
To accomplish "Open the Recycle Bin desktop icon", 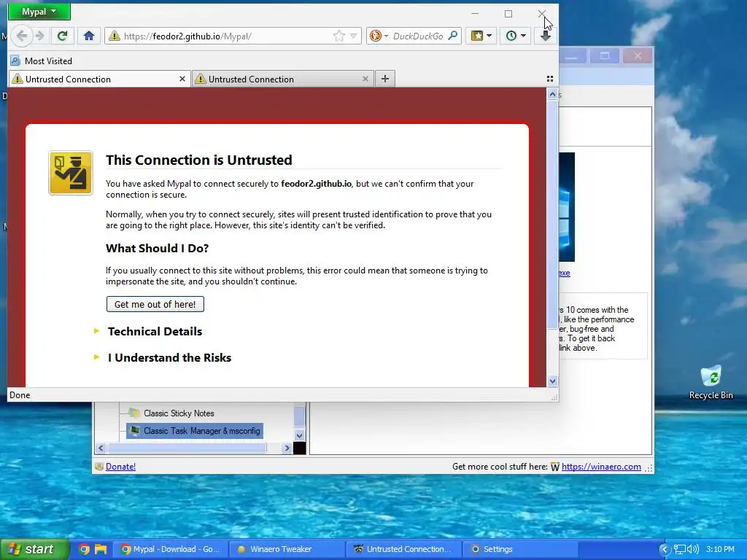I will (711, 382).
